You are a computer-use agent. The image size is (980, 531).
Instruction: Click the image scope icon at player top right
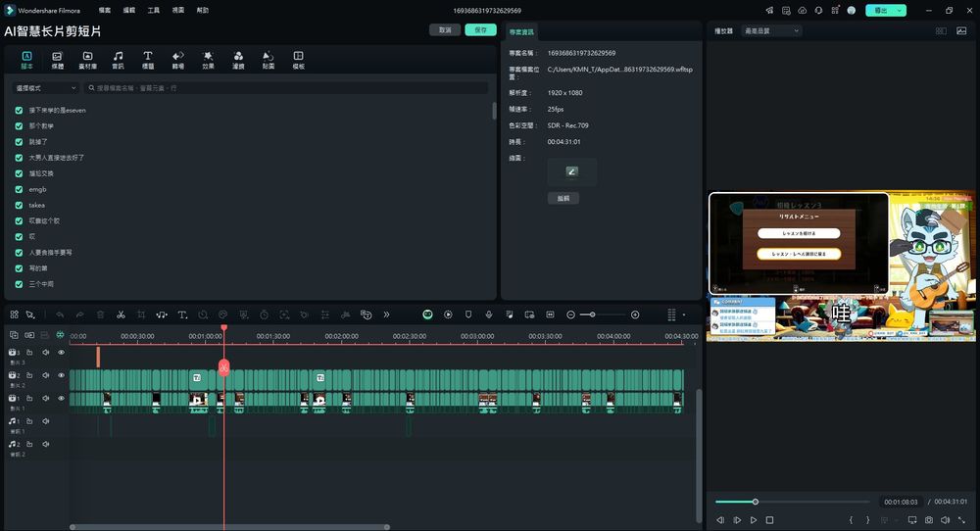[x=961, y=30]
